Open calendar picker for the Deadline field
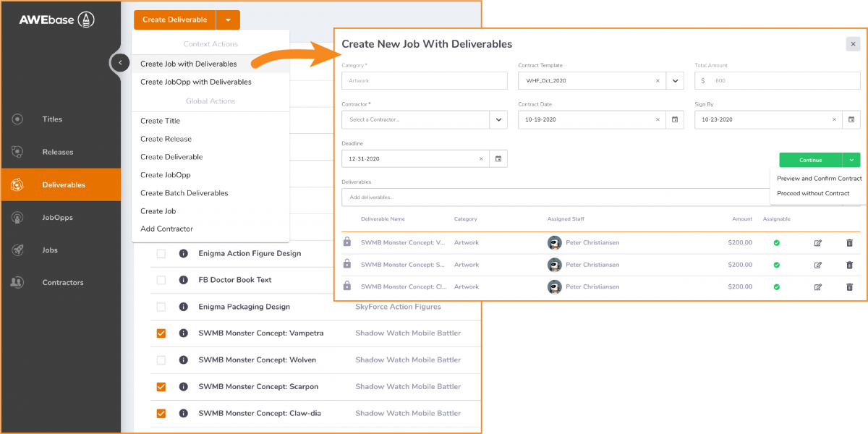Screen dimensions: 868x434 [x=498, y=158]
